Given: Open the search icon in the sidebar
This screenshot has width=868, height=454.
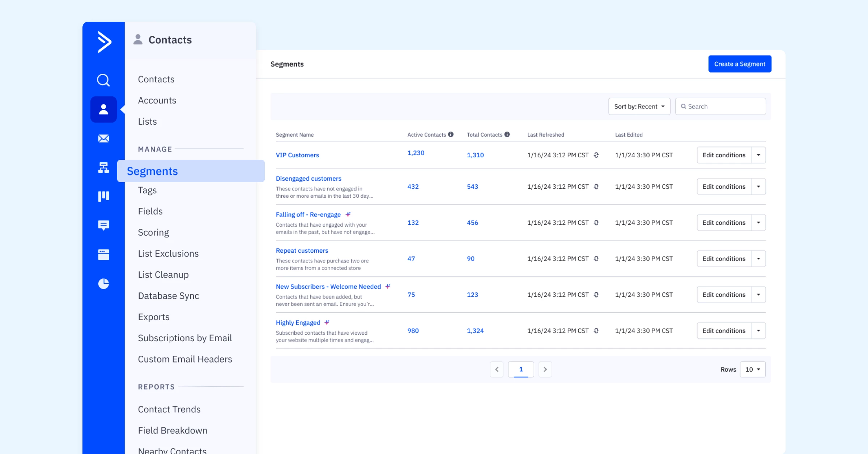Looking at the screenshot, I should (x=103, y=80).
